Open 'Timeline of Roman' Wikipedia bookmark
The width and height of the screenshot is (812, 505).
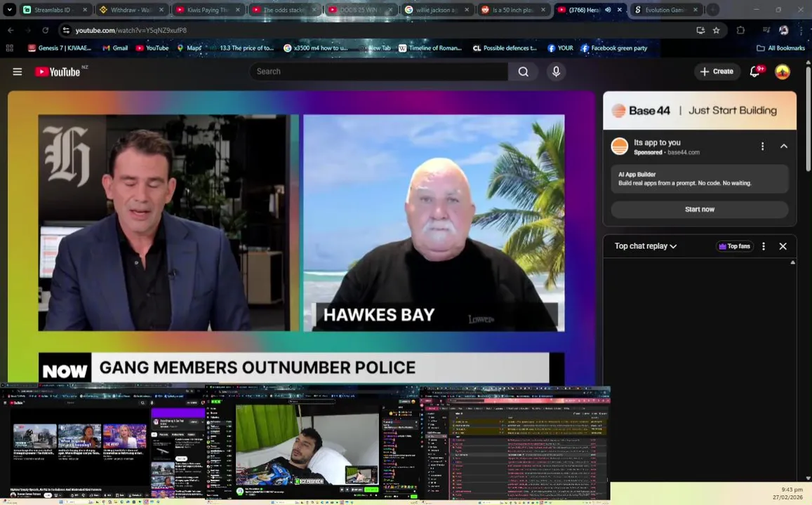coord(430,48)
